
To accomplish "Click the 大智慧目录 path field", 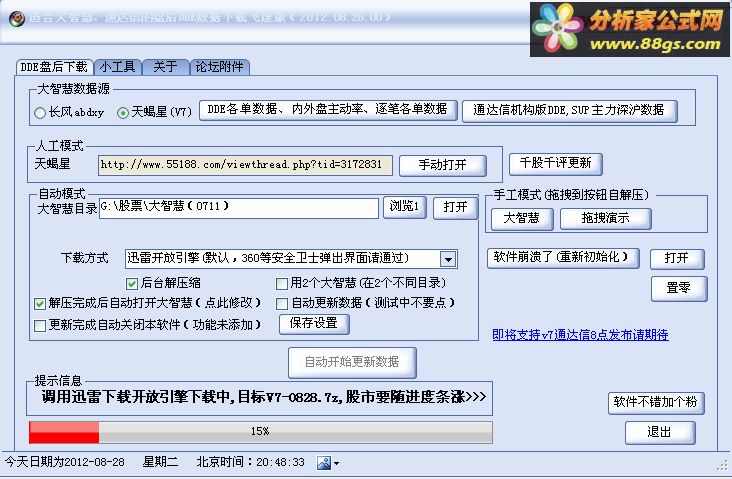I will (239, 208).
